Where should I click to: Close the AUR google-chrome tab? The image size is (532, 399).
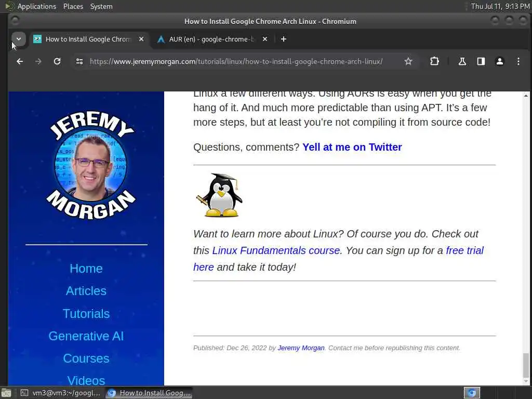tap(265, 39)
